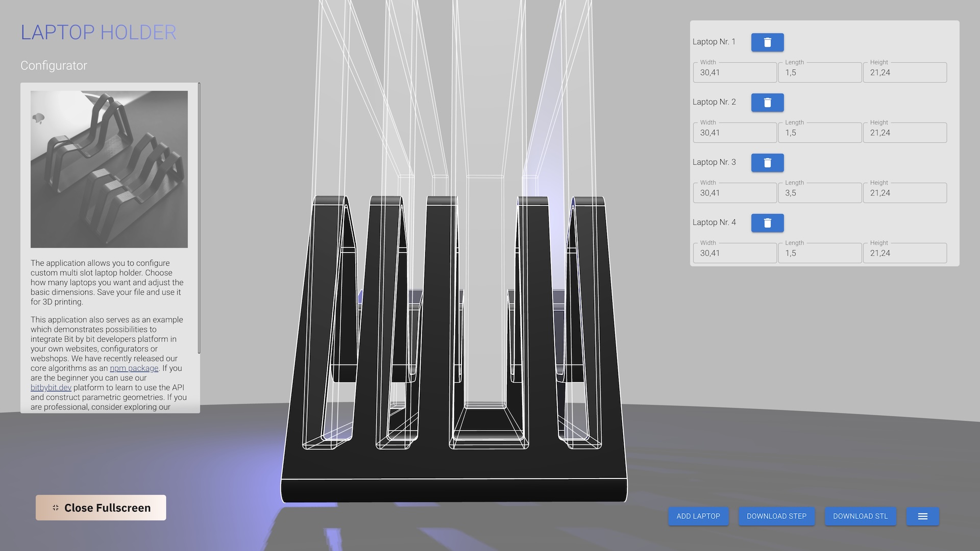
Task: Click the LAPTOP HOLDER title
Action: point(99,33)
